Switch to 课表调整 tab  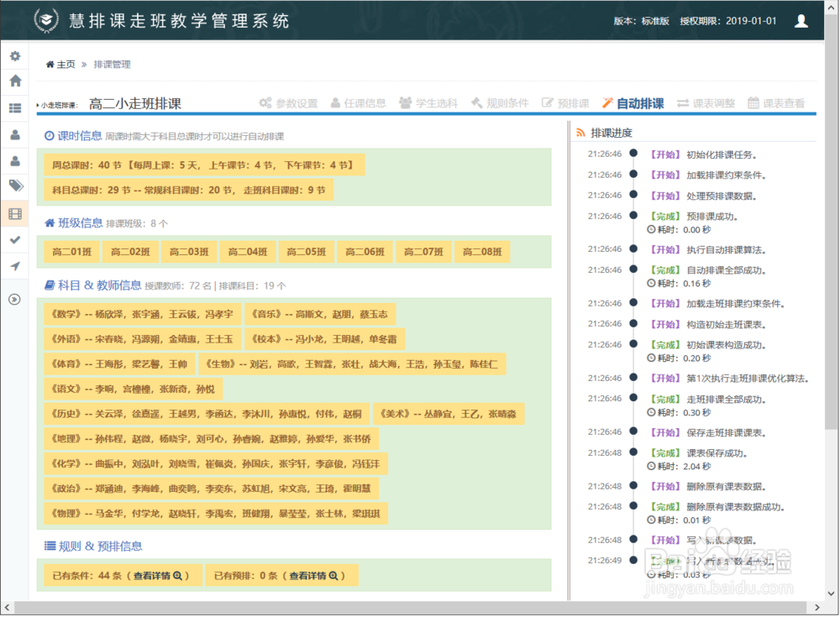coord(706,103)
